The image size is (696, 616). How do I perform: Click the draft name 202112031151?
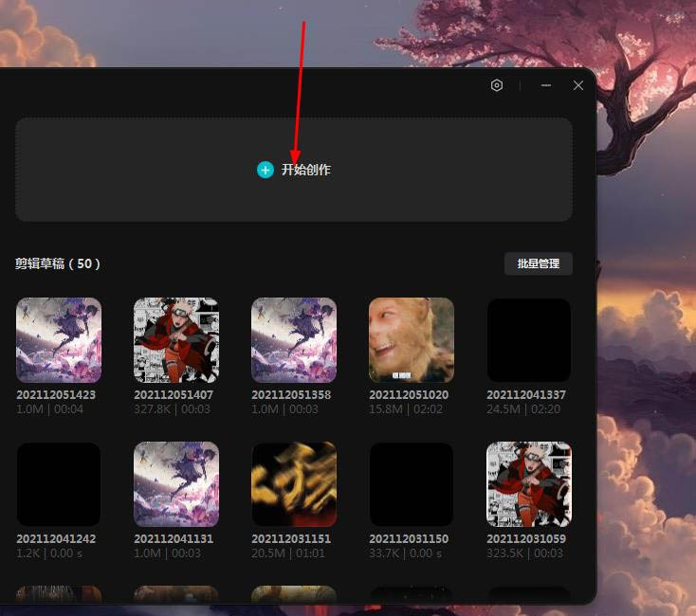pos(291,539)
